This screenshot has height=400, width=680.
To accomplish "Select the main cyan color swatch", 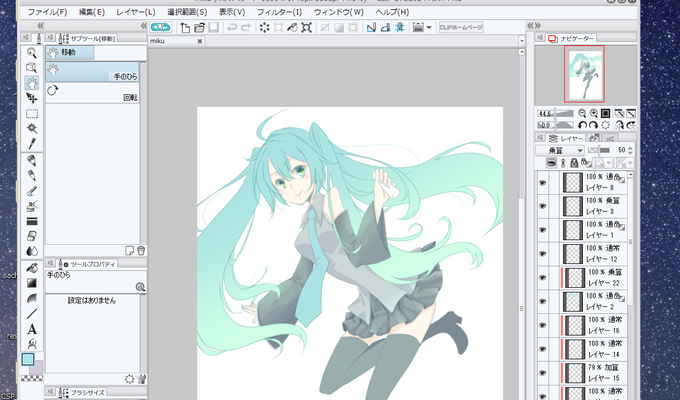I will [28, 359].
